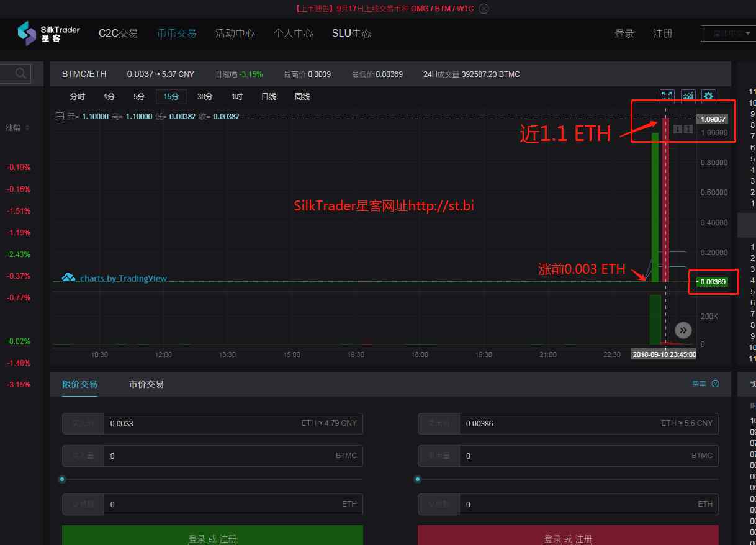
Task: Click buy price field showing 0.0033
Action: tap(213, 424)
